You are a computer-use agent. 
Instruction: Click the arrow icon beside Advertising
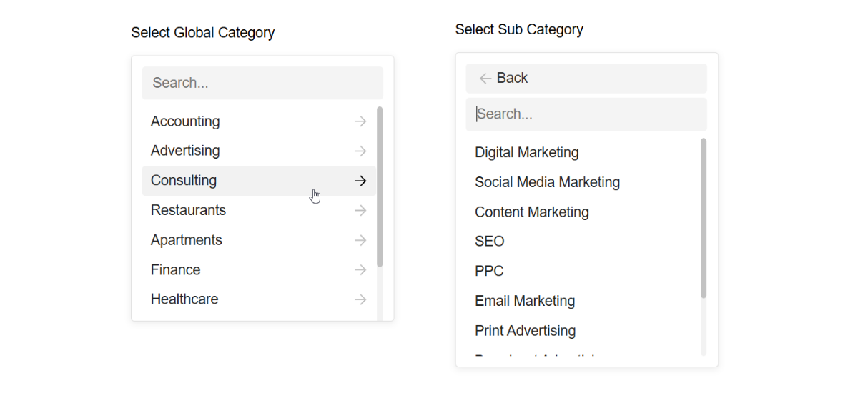coord(360,151)
